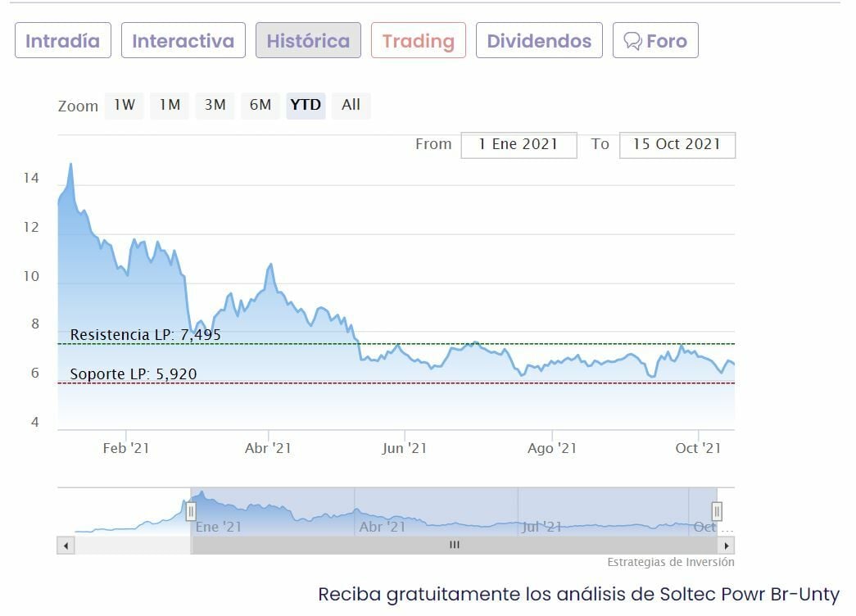Open the Intradía tab
Image resolution: width=856 pixels, height=616 pixels.
(x=62, y=41)
